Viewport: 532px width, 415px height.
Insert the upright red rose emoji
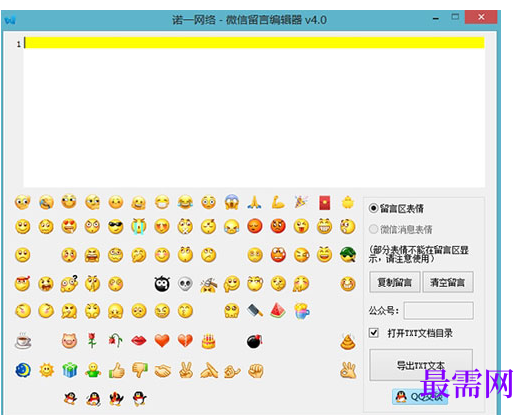(x=92, y=341)
